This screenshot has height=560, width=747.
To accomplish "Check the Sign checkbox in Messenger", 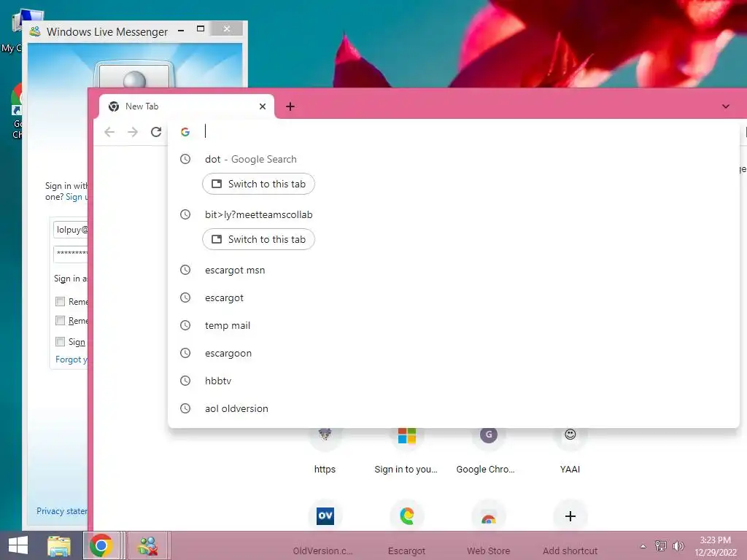I will click(x=60, y=341).
